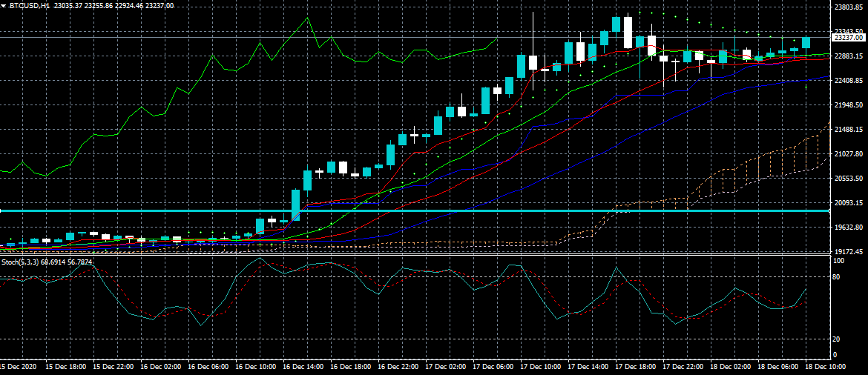Click the separator between chart and Stoch panel
868x375 pixels.
click(415, 256)
